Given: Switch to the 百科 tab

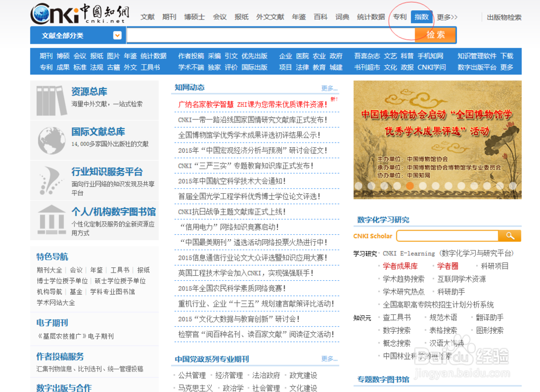Looking at the screenshot, I should click(321, 17).
